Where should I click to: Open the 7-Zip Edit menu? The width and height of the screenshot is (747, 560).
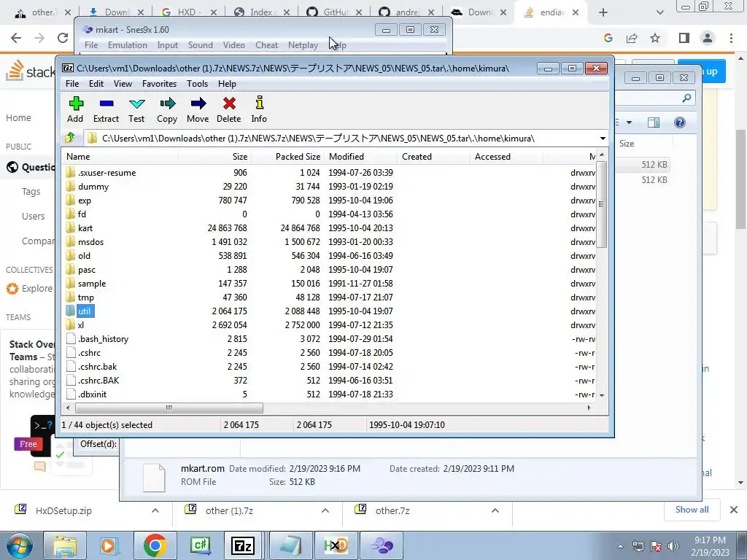point(96,84)
